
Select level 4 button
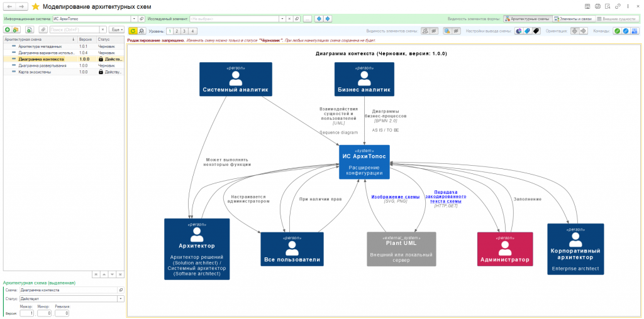coord(192,31)
